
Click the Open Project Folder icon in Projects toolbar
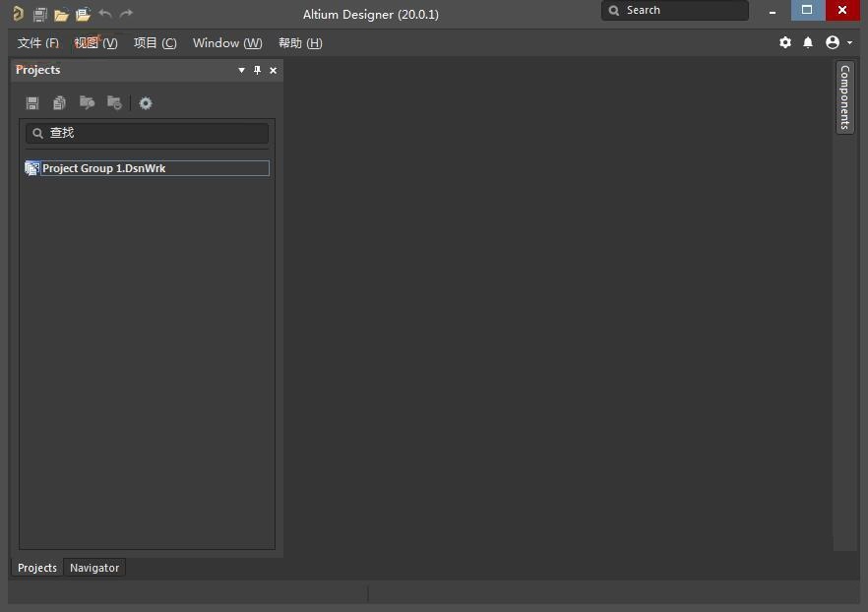[87, 103]
